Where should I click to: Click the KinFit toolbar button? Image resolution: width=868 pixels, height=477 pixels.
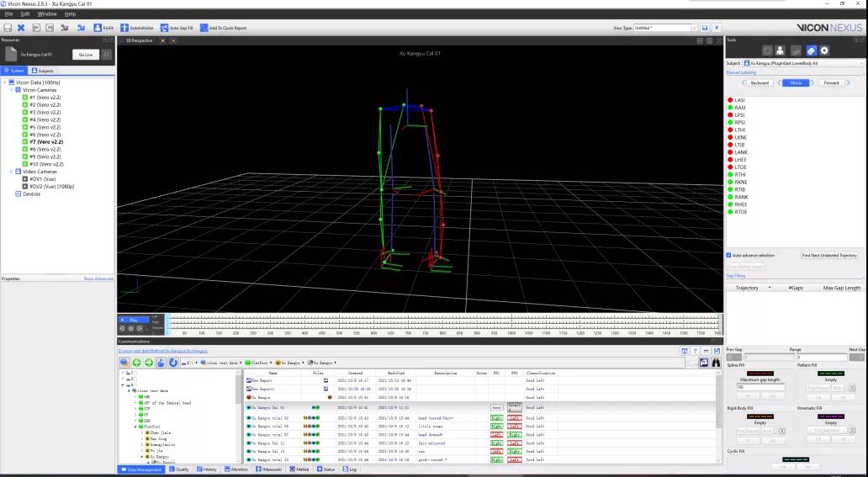[103, 28]
